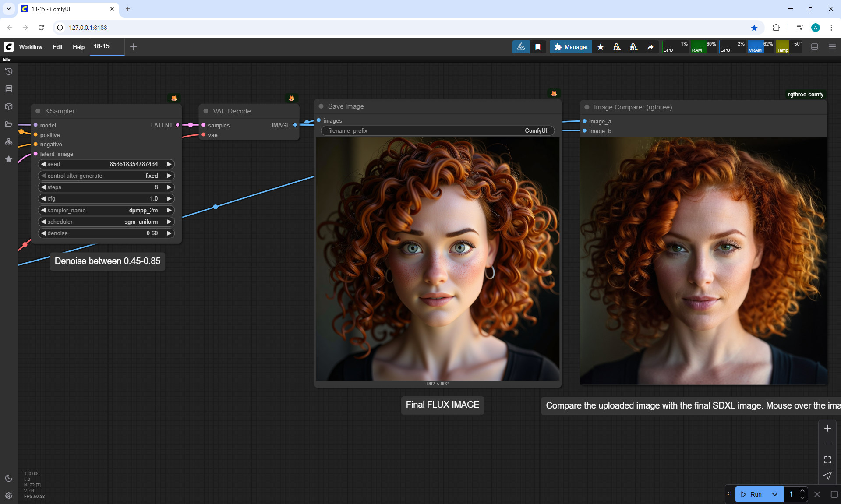841x504 pixels.
Task: Open the node library cube icon
Action: (9, 106)
